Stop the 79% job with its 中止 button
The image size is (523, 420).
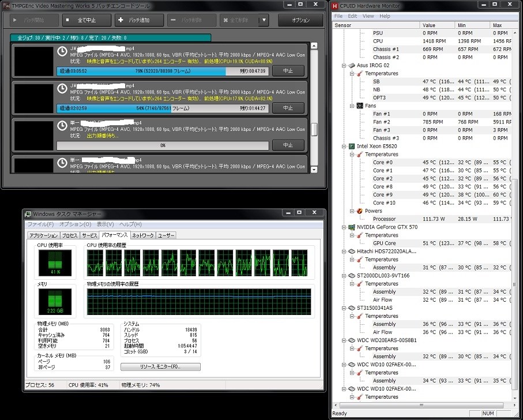[288, 71]
